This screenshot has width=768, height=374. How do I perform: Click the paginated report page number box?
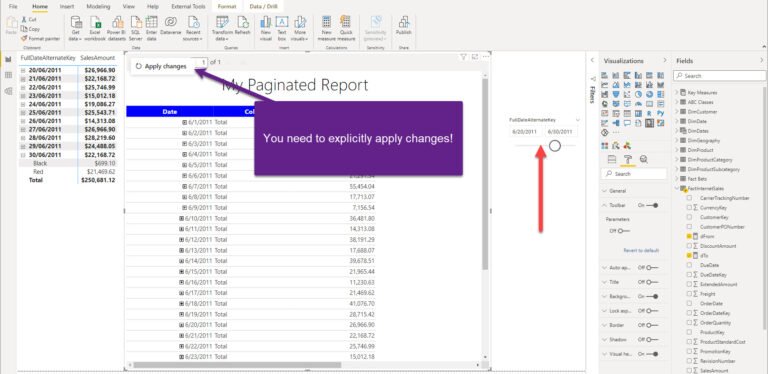201,62
